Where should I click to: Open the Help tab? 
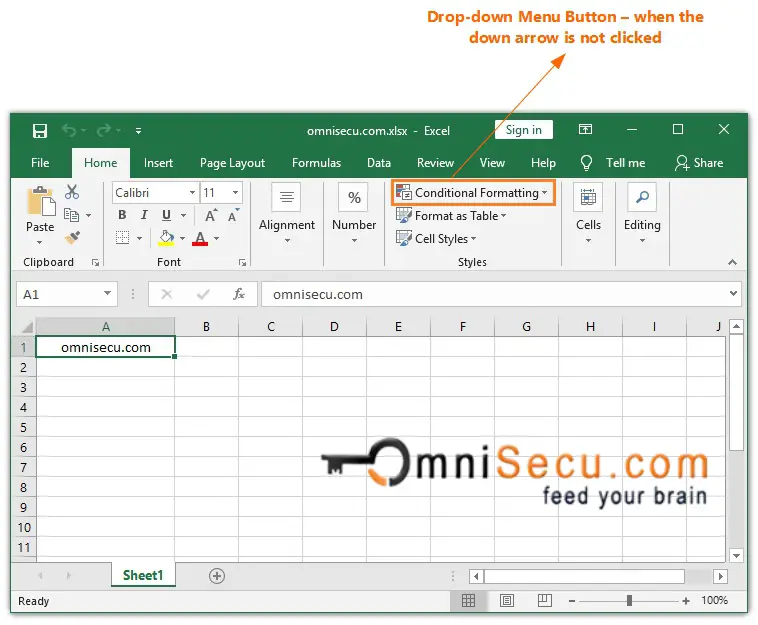[543, 163]
